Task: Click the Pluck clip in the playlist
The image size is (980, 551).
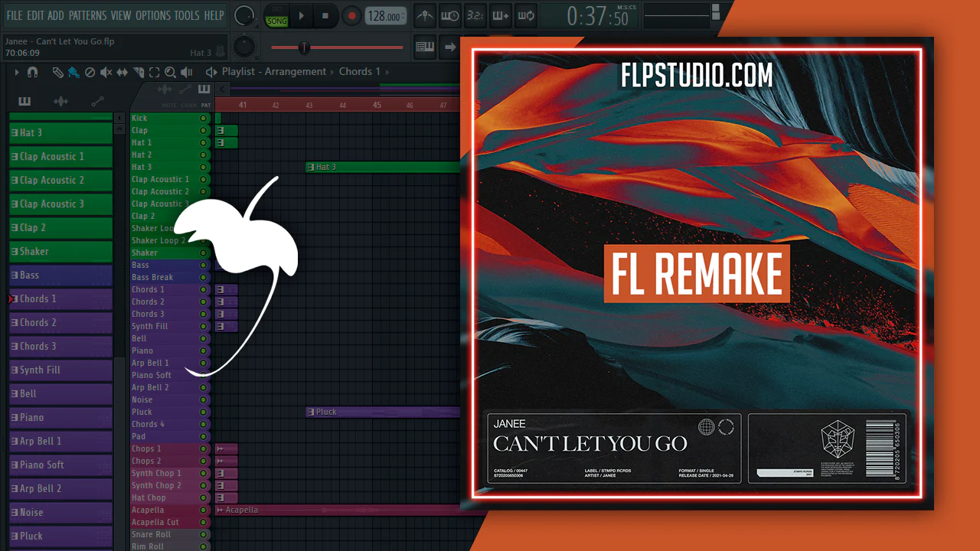Action: pyautogui.click(x=383, y=412)
